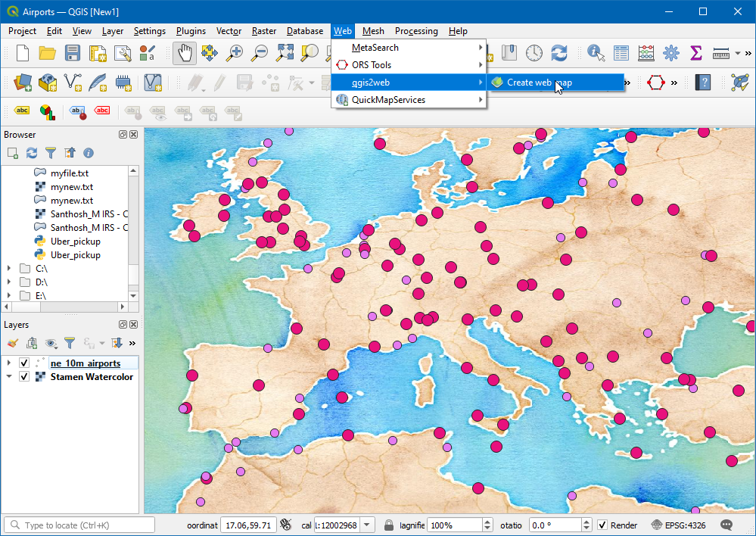
Task: Select the Pan Map hand tool
Action: pos(185,53)
